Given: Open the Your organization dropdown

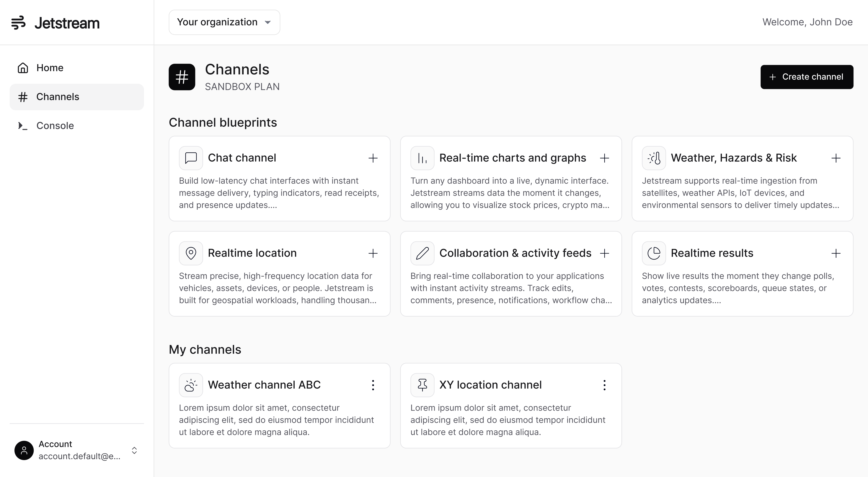Looking at the screenshot, I should [224, 22].
